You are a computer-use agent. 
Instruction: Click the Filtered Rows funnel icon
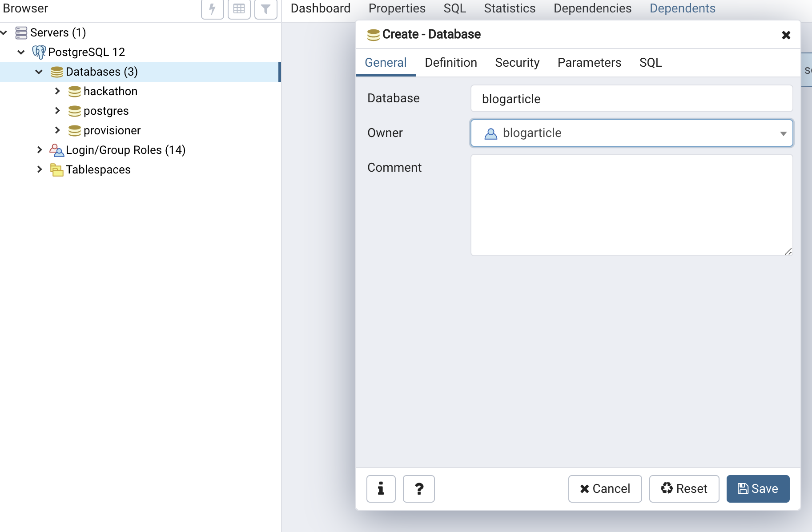click(265, 8)
